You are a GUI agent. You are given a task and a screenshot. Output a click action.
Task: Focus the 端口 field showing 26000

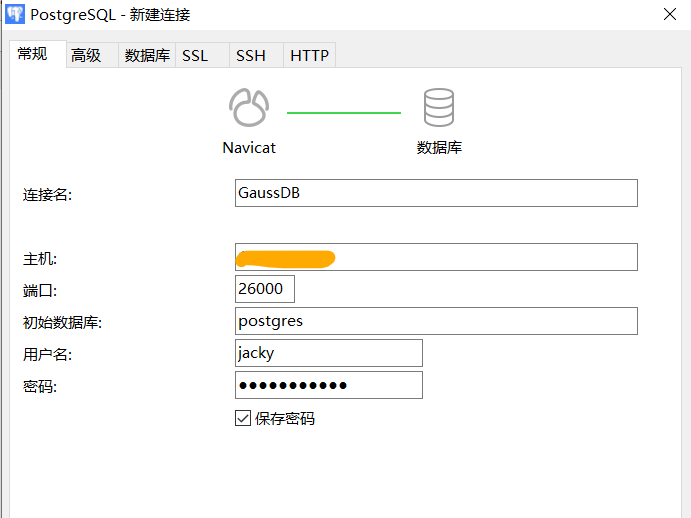click(264, 289)
